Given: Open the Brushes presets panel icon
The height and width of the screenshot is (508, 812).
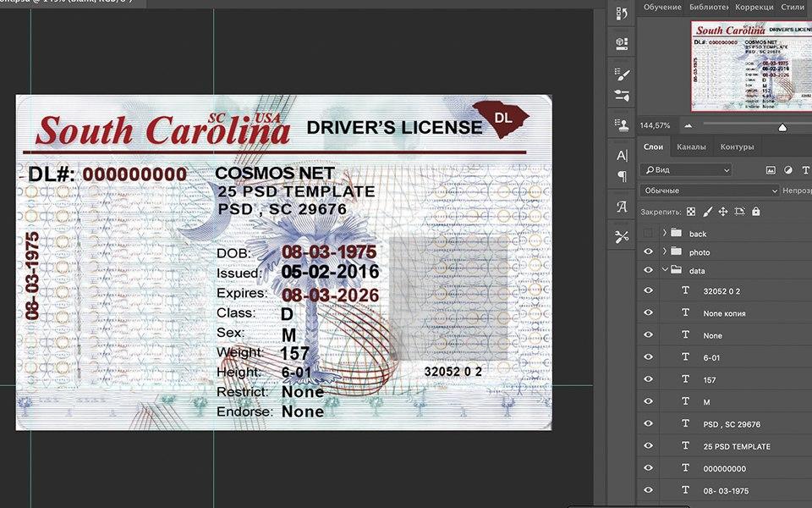Looking at the screenshot, I should 622,96.
